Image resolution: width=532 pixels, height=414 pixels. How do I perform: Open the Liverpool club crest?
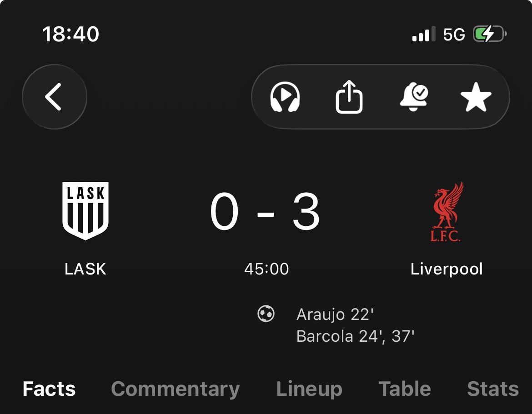[447, 212]
